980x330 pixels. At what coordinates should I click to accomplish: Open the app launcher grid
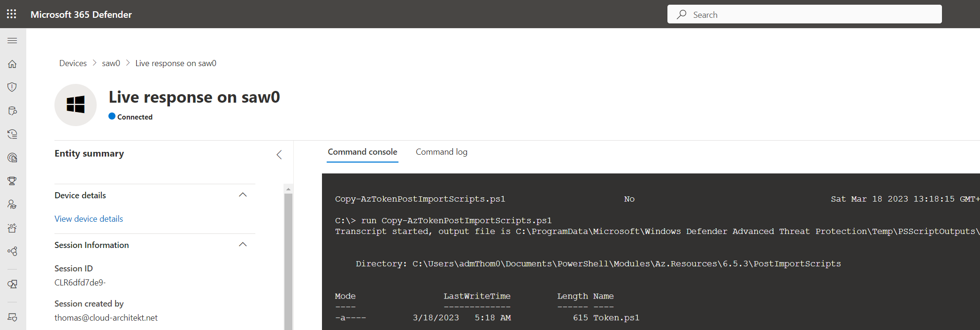coord(12,14)
